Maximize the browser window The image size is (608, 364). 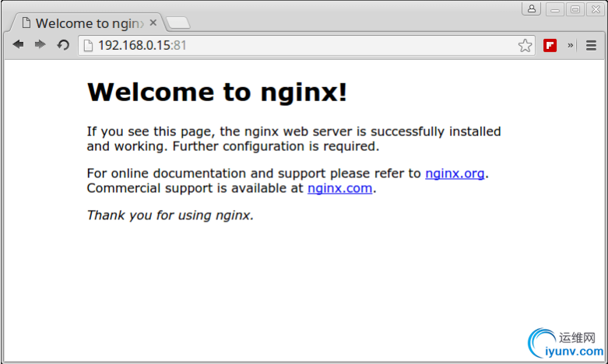(x=575, y=9)
